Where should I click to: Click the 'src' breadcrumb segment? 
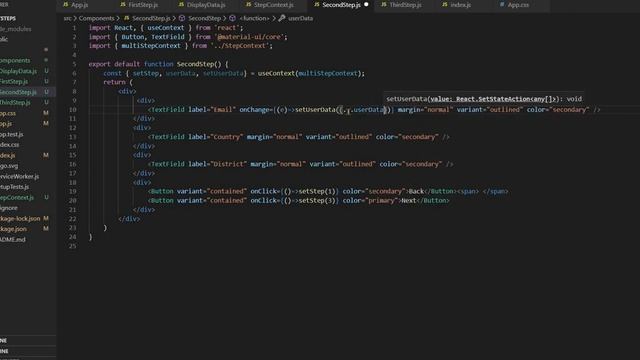[67, 18]
